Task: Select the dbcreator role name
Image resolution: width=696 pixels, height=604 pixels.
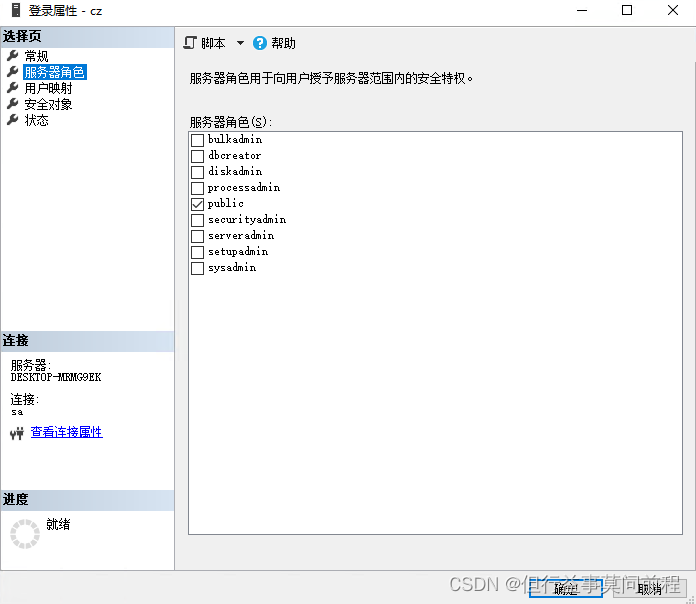Action: coord(234,155)
